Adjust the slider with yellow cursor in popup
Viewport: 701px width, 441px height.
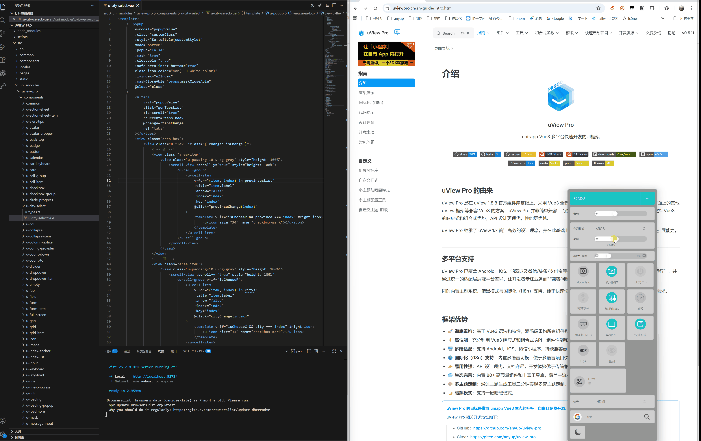(621, 239)
